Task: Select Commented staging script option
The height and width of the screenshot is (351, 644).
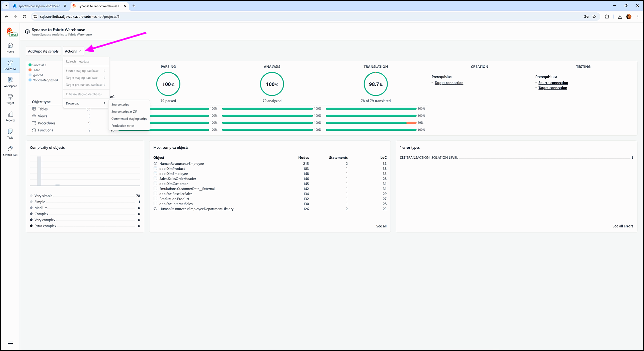Action: 129,119
